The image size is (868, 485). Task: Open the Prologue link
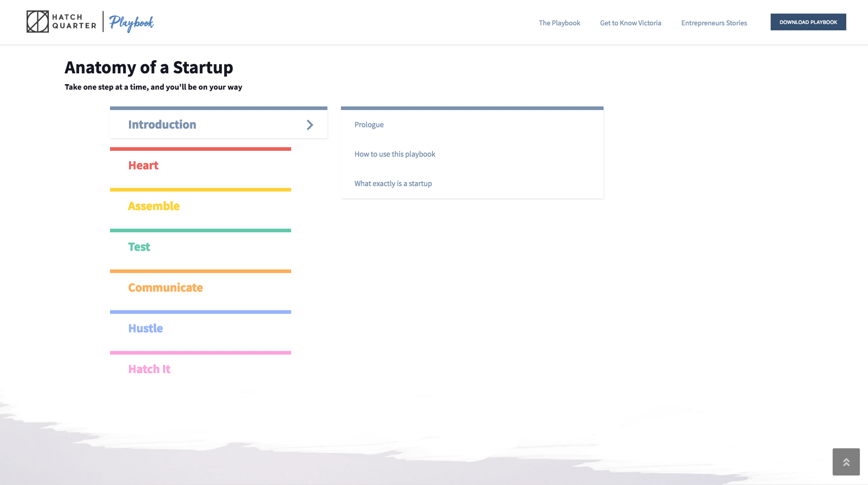click(369, 125)
